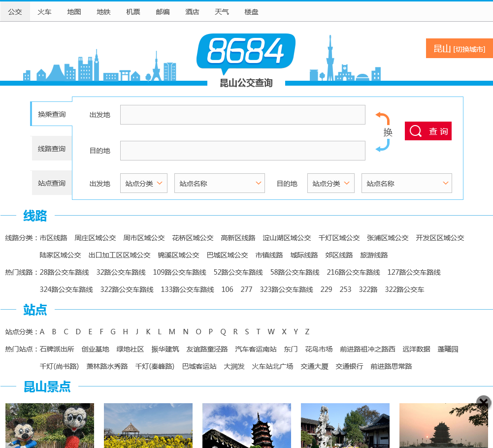The width and height of the screenshot is (493, 448).
Task: Open the 楼盘 navigation item
Action: click(x=251, y=12)
